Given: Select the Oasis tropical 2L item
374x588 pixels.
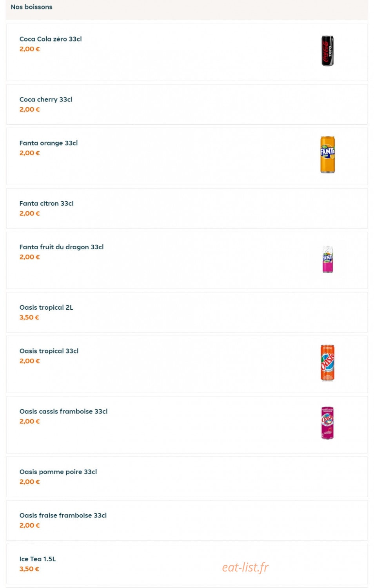Looking at the screenshot, I should pyautogui.click(x=187, y=312).
